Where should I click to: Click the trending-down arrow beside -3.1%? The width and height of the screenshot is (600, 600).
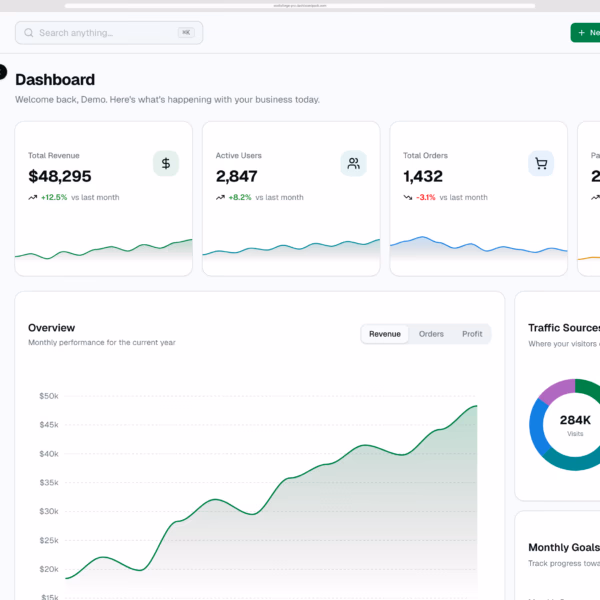coord(408,197)
